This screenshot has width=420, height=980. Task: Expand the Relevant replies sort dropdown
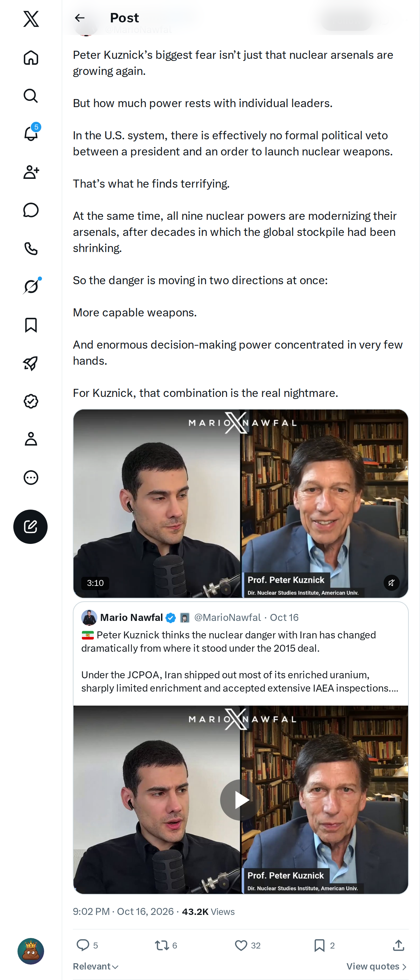[96, 967]
